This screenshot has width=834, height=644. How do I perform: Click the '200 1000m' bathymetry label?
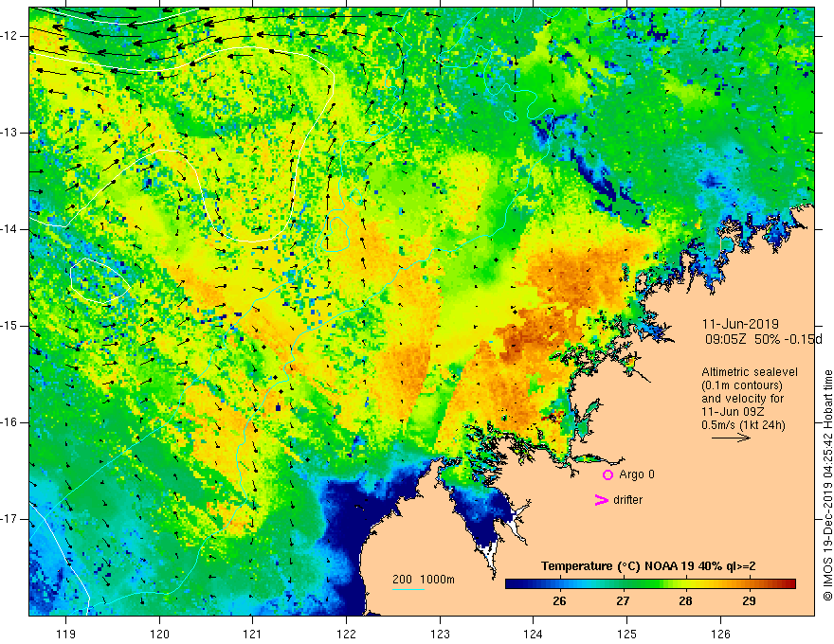(424, 580)
